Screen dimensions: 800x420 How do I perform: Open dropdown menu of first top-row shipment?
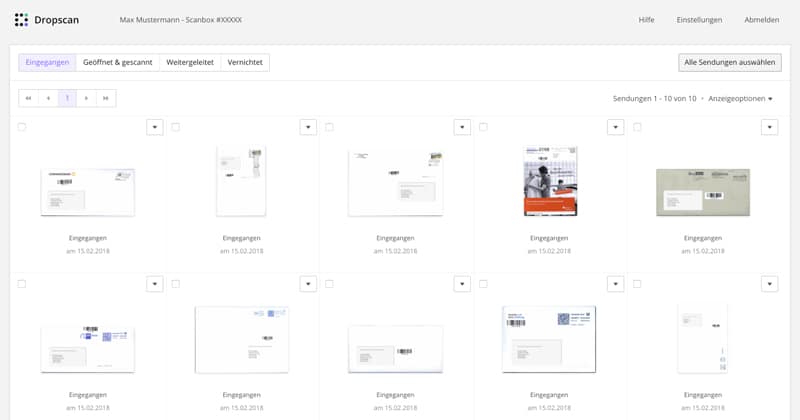[154, 127]
